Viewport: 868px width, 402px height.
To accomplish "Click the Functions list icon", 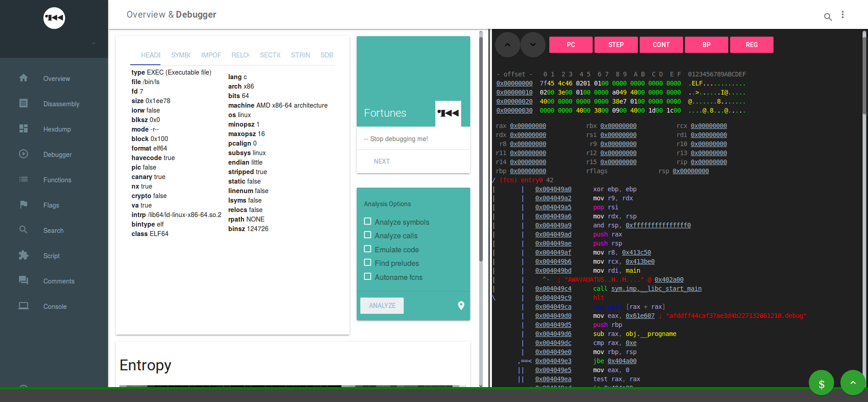I will point(24,179).
